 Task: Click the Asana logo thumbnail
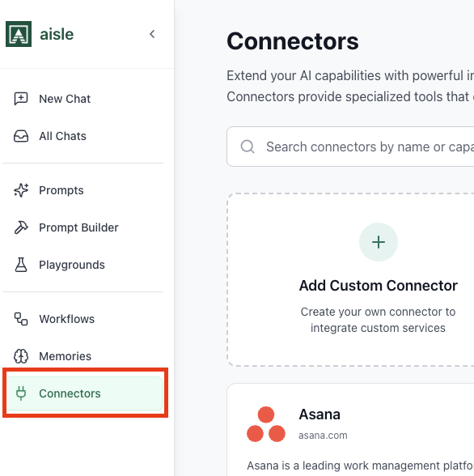click(266, 424)
